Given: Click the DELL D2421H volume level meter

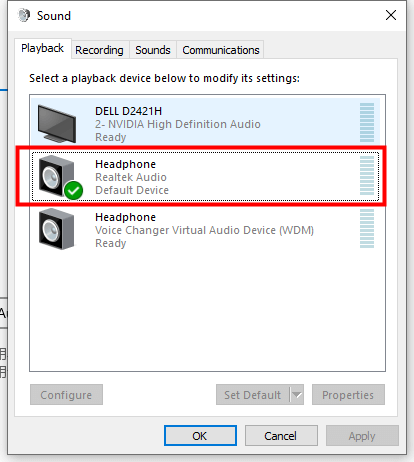Looking at the screenshot, I should [x=367, y=123].
